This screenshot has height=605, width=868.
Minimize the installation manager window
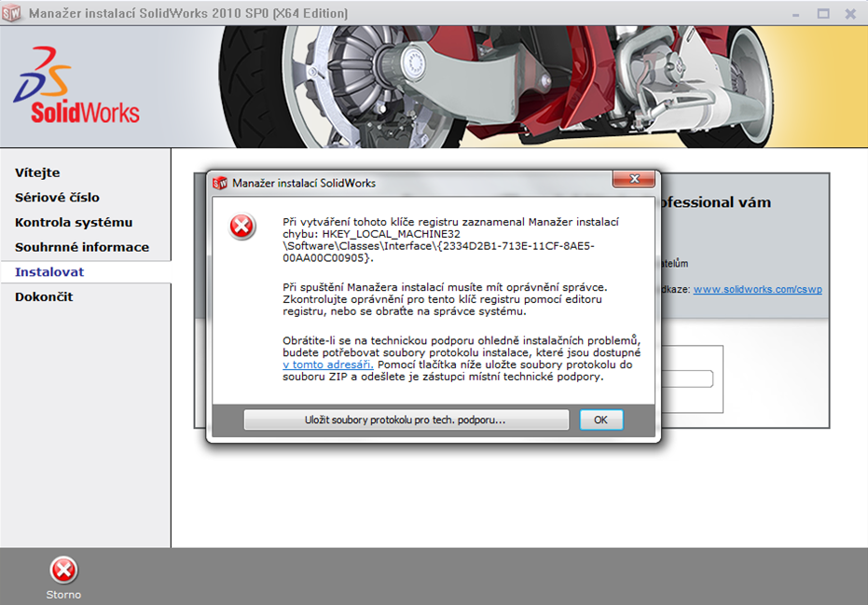(795, 14)
